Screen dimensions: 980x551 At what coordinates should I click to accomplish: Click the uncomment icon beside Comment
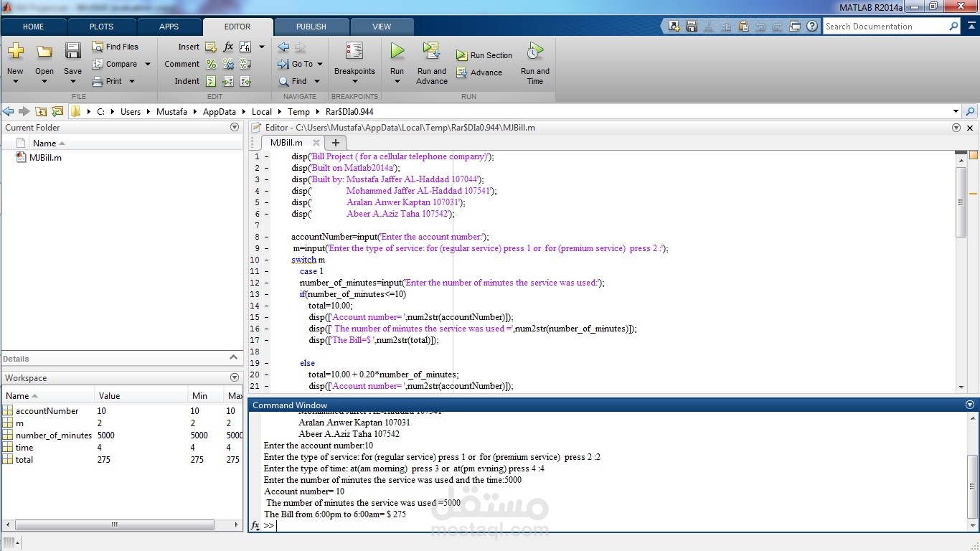pos(228,64)
